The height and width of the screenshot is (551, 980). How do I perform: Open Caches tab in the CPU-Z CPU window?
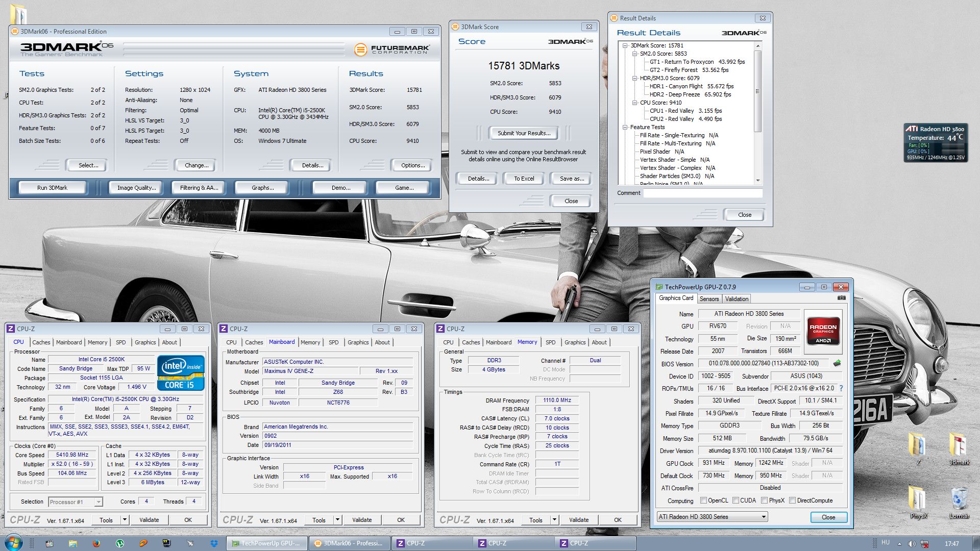point(41,342)
